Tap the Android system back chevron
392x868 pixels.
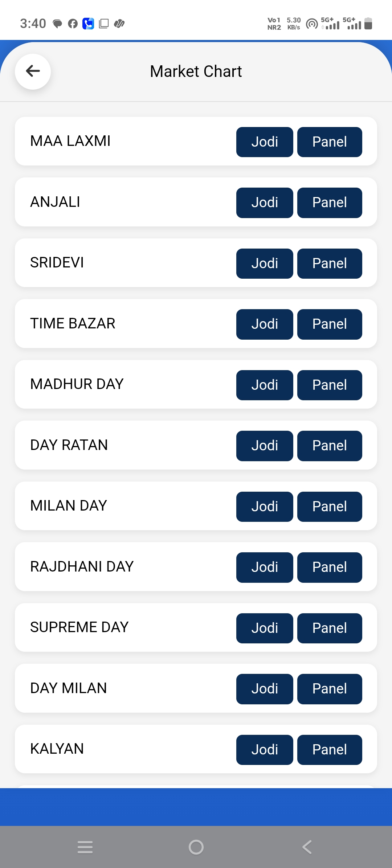tap(307, 847)
